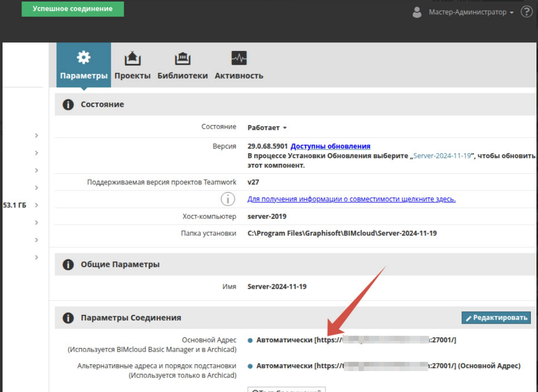Viewport: 538px width, 392px height.
Task: Click the info icon beside Общие Параметры
Action: point(67,265)
